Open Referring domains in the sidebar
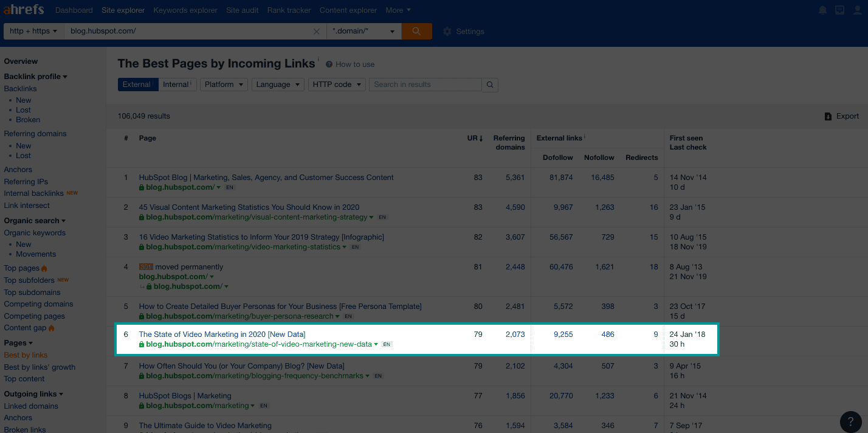This screenshot has width=868, height=433. tap(35, 134)
